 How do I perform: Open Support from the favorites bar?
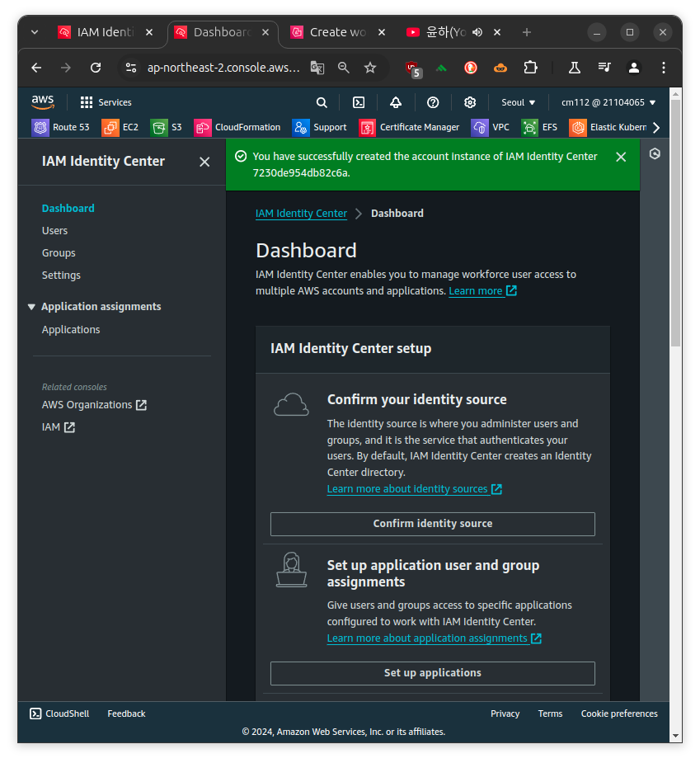[x=319, y=128]
